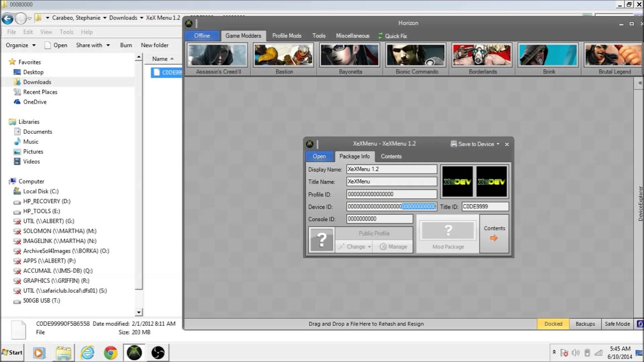Click New folder in Explorer toolbar
Screen dimensions: 644x362
click(x=154, y=45)
